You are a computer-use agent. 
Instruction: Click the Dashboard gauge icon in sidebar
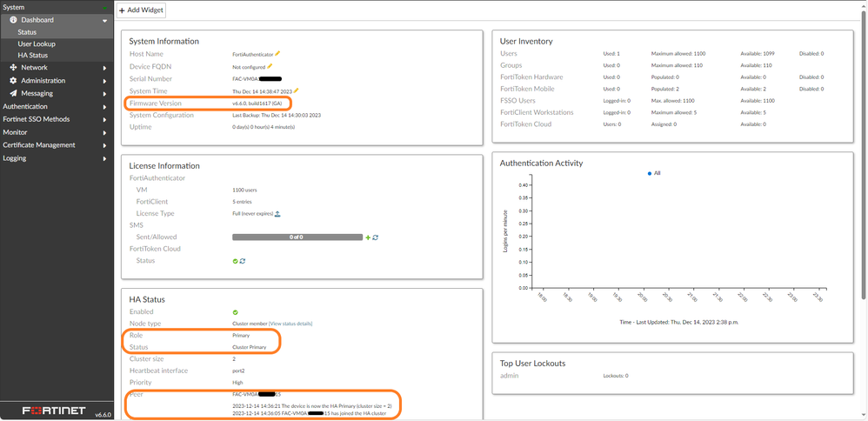[13, 20]
